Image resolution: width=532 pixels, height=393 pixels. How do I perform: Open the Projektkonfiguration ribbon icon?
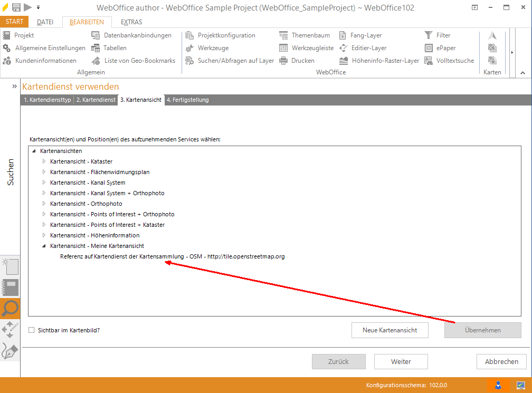point(189,35)
